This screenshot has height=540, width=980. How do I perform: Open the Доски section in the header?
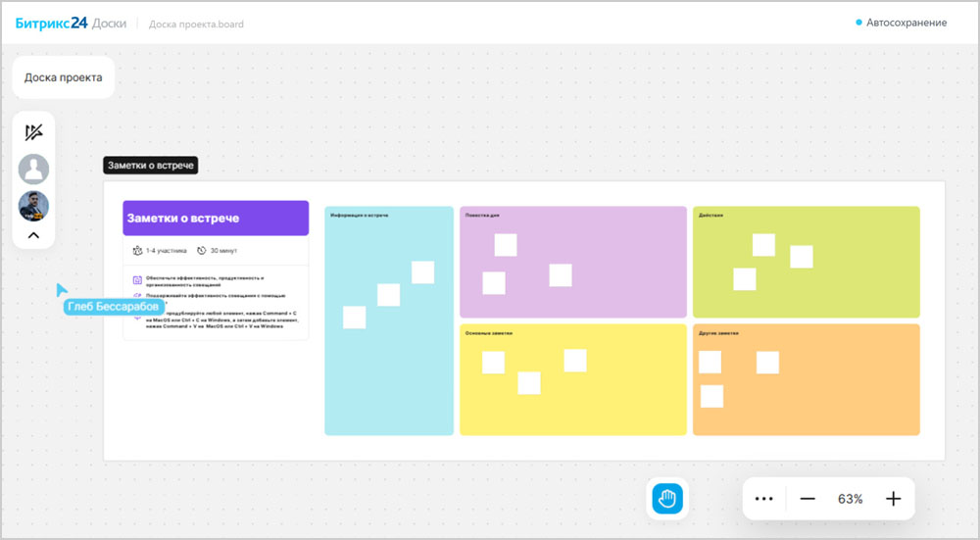(109, 23)
